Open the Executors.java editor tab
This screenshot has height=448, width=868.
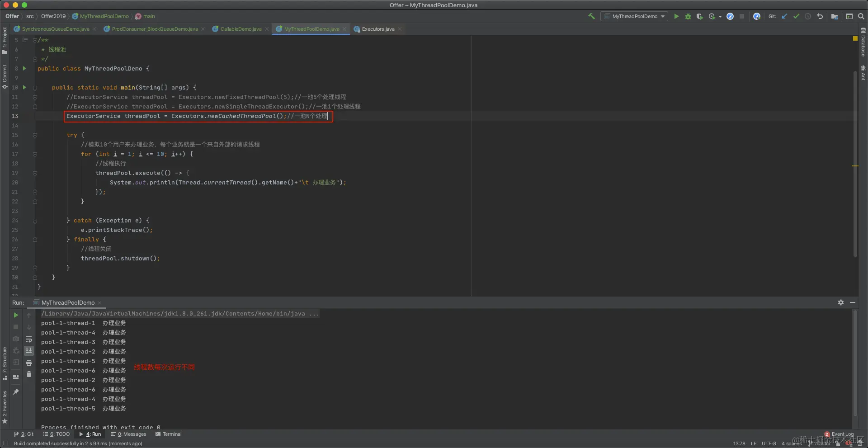click(x=378, y=29)
